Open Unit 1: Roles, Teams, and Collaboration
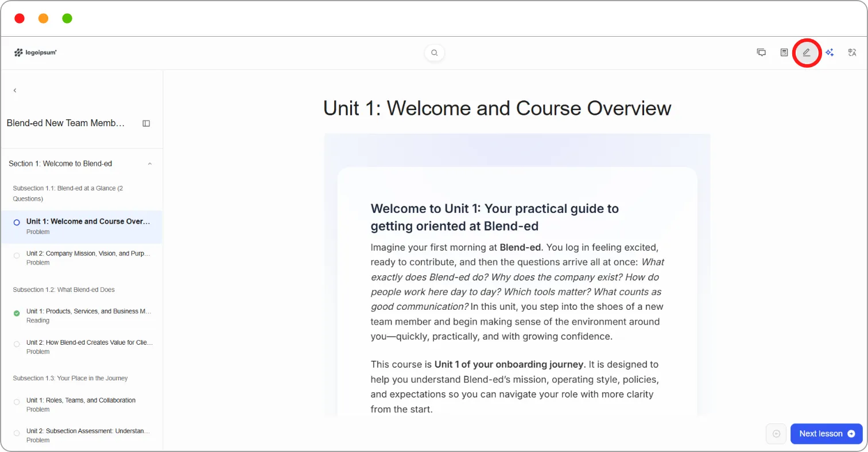This screenshot has height=452, width=868. (82, 404)
